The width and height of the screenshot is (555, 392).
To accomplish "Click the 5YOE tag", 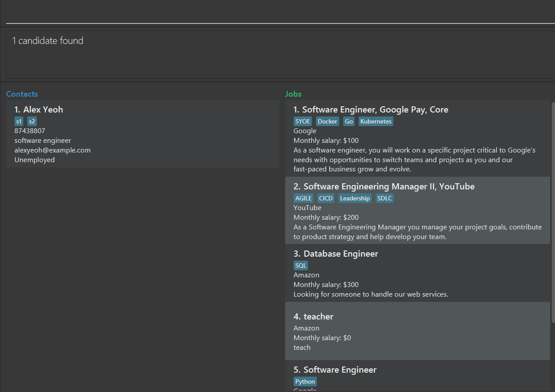I will pos(302,121).
